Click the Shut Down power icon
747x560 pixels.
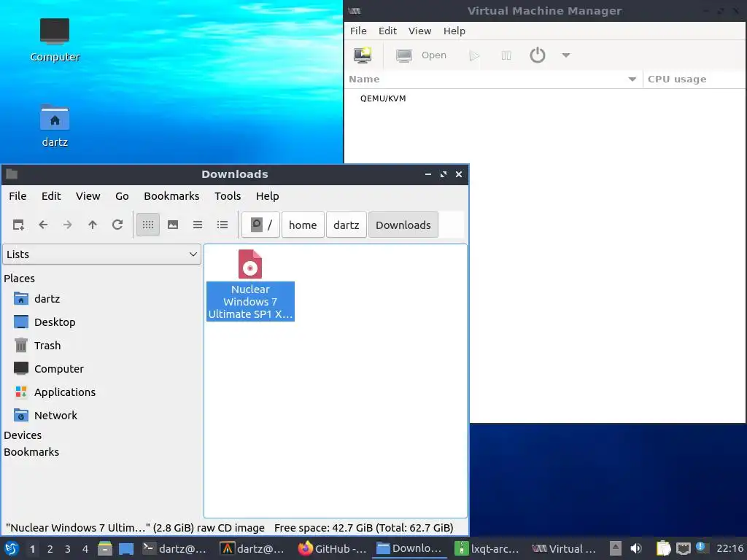coord(538,55)
